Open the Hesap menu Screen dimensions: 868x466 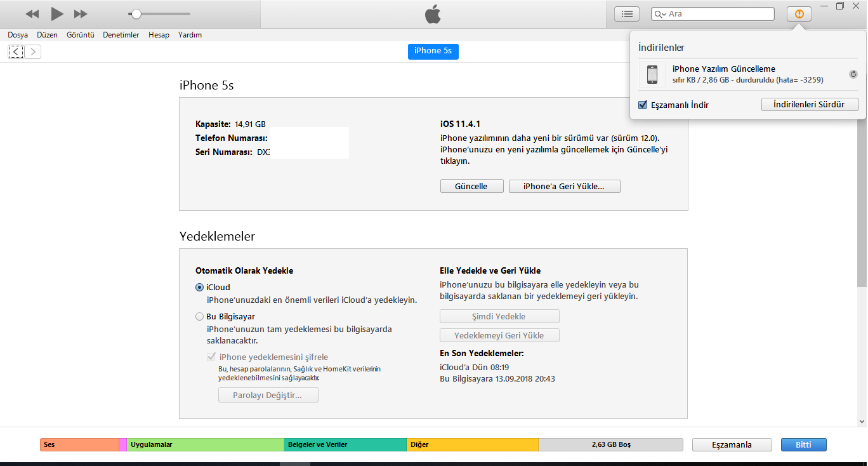click(159, 35)
